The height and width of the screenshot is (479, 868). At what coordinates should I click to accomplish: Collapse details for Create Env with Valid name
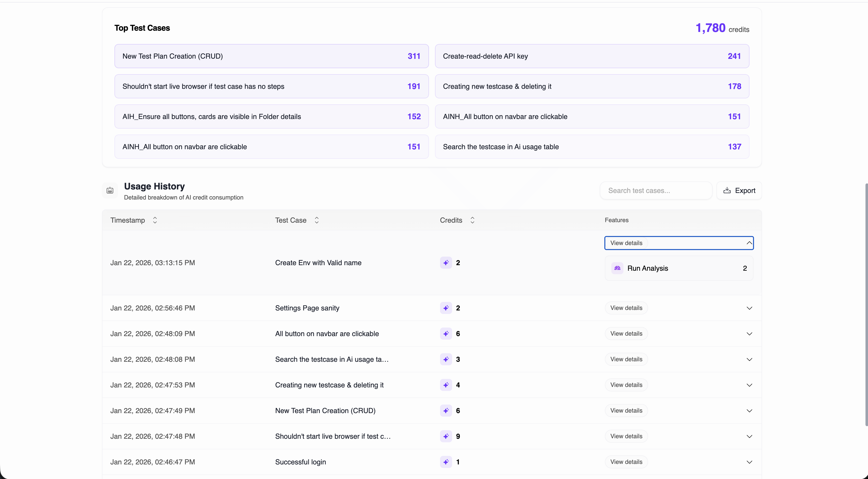tap(749, 243)
